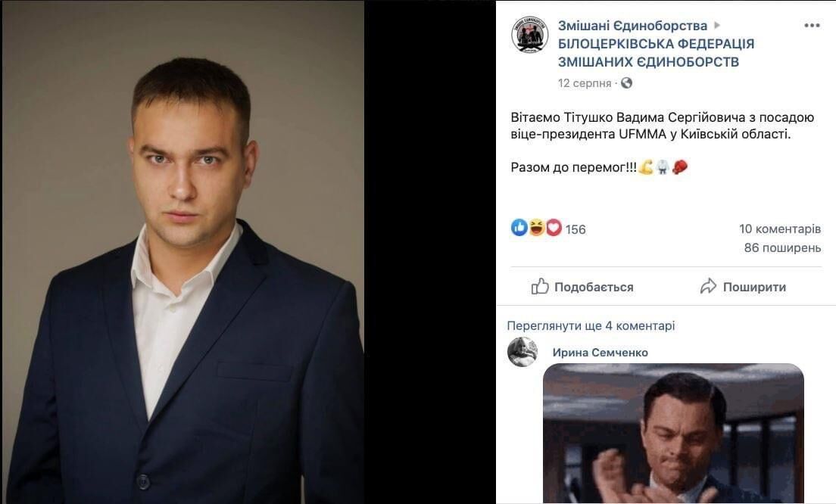Click Ирина Семченко's profile avatar
836x504 pixels.
(x=522, y=352)
